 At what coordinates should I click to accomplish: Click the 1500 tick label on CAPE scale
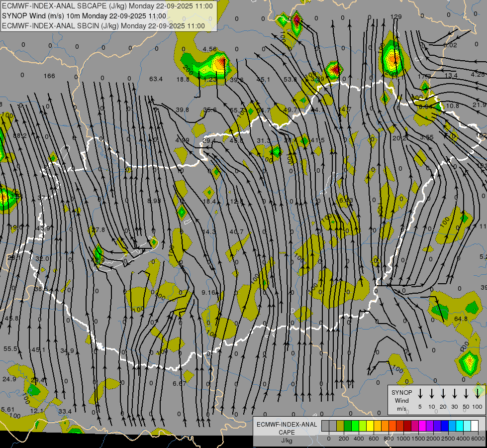(418, 439)
